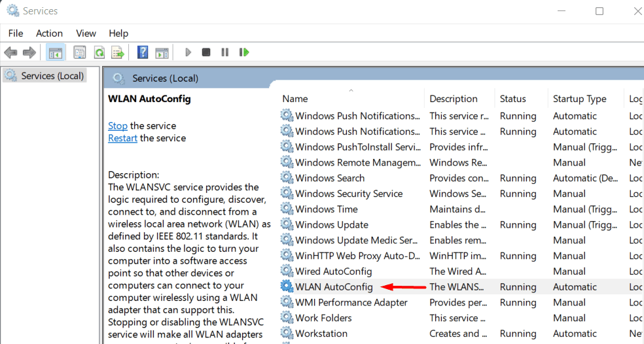The height and width of the screenshot is (344, 644).
Task: Click the Export List toolbar icon
Action: coord(117,52)
